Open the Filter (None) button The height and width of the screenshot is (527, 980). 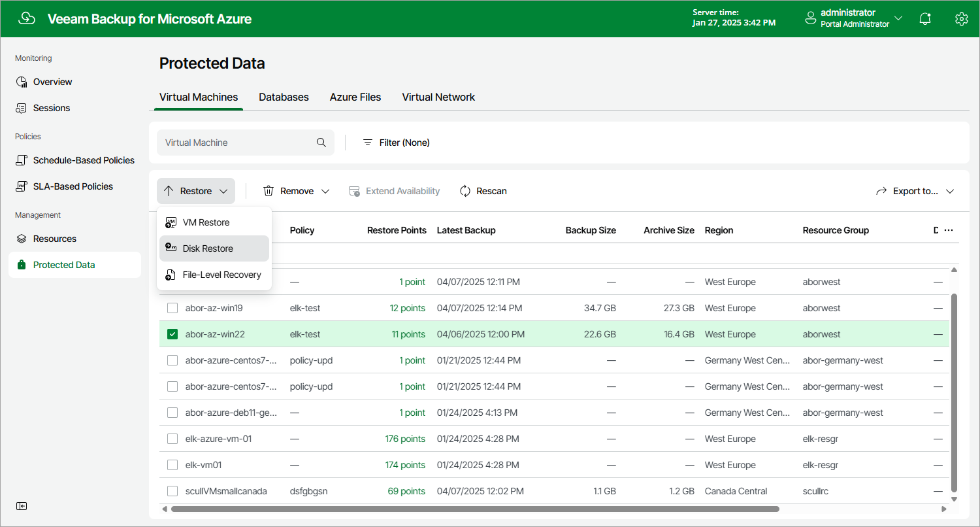click(x=397, y=143)
